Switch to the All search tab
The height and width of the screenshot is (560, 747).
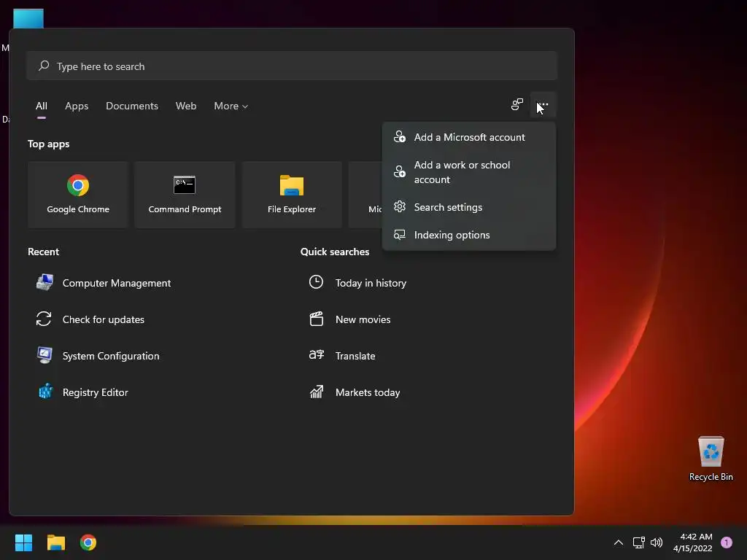click(x=42, y=106)
